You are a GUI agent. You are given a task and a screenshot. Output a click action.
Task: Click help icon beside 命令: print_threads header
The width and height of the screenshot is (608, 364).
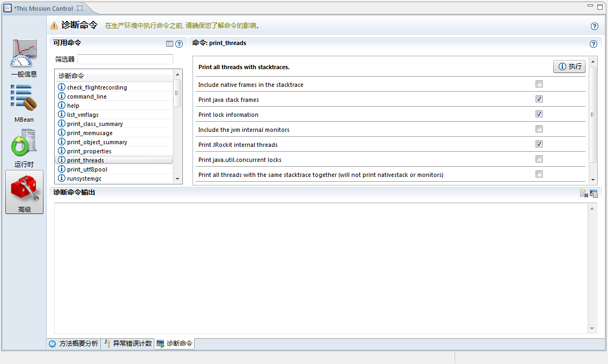click(594, 44)
